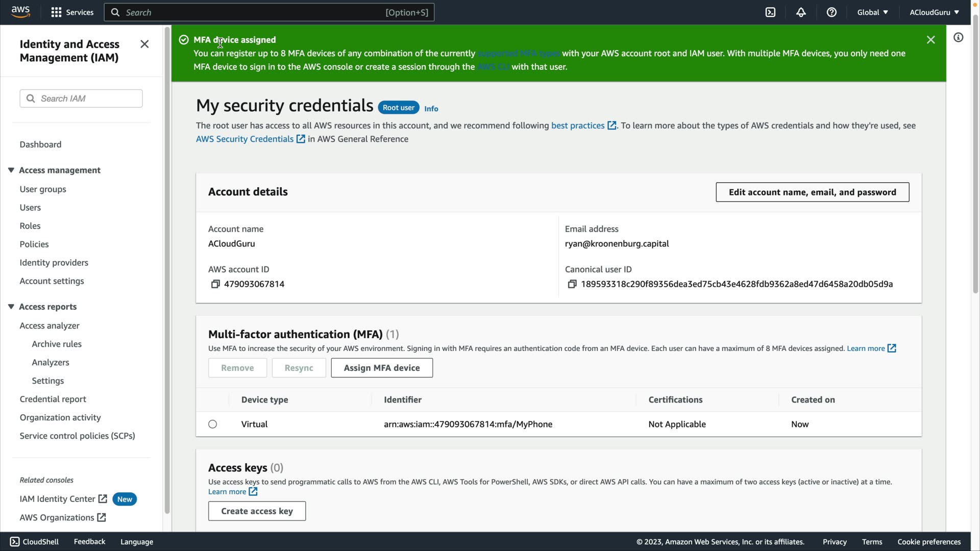Click Assign MFA device button
The width and height of the screenshot is (980, 551).
(x=381, y=368)
